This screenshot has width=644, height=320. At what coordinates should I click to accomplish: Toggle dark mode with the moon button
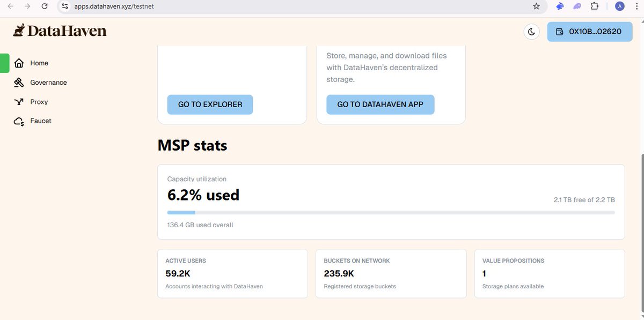531,32
